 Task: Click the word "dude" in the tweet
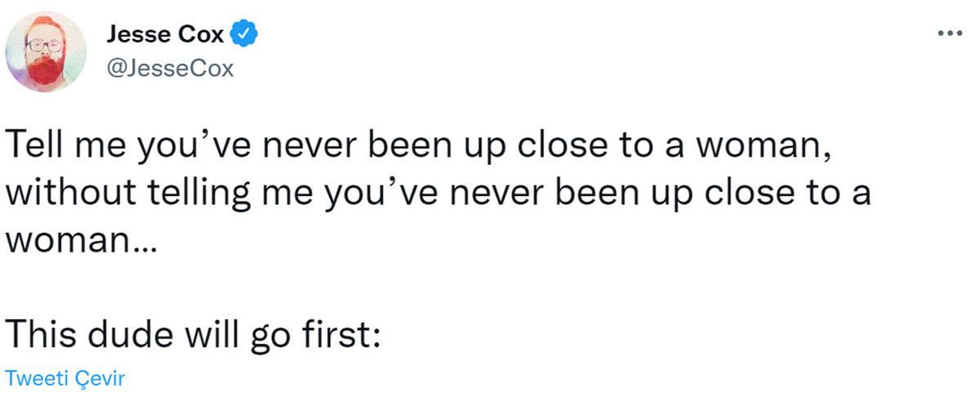click(130, 336)
